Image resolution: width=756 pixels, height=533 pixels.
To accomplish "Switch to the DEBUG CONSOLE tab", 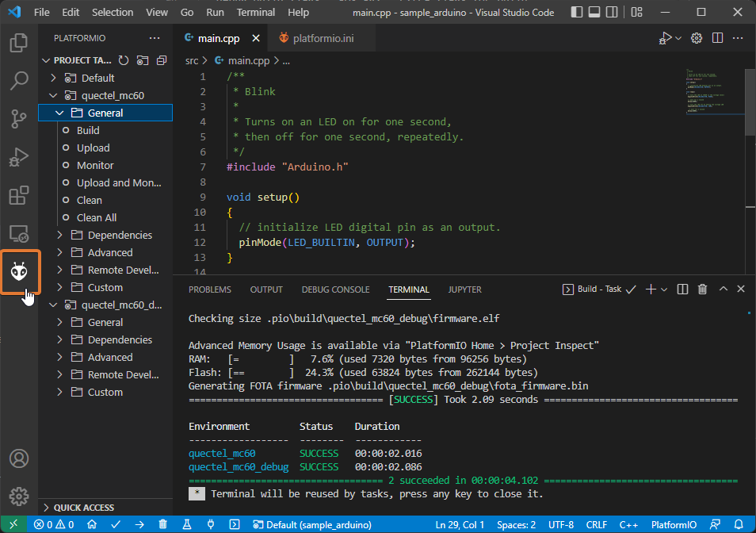I will 335,290.
